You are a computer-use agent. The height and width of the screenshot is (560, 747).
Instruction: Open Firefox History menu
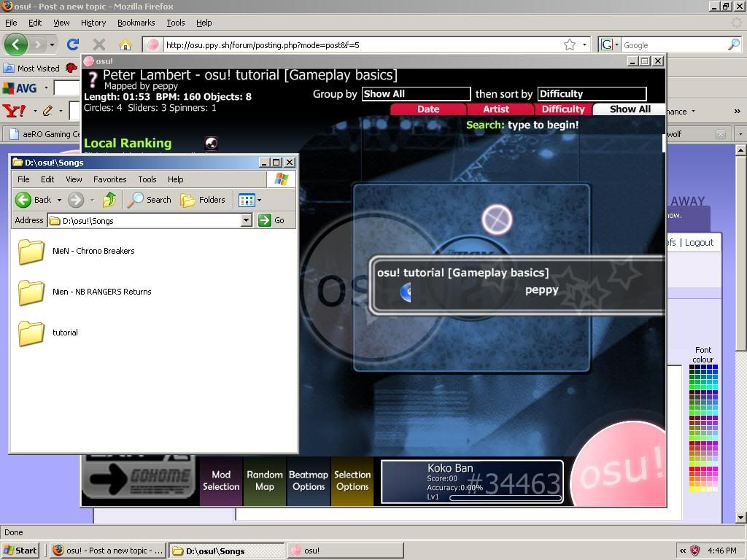[x=93, y=23]
